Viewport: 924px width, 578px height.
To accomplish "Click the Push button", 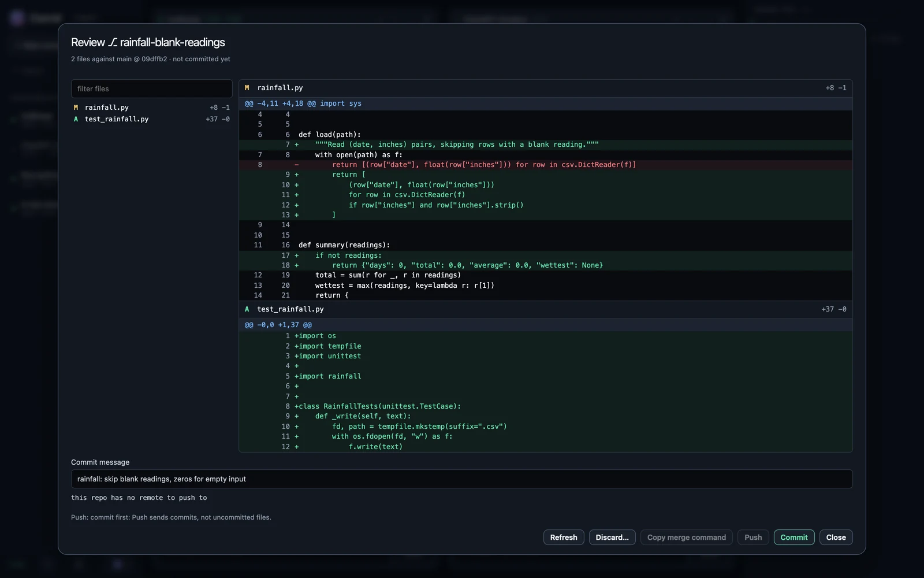I will 753,537.
